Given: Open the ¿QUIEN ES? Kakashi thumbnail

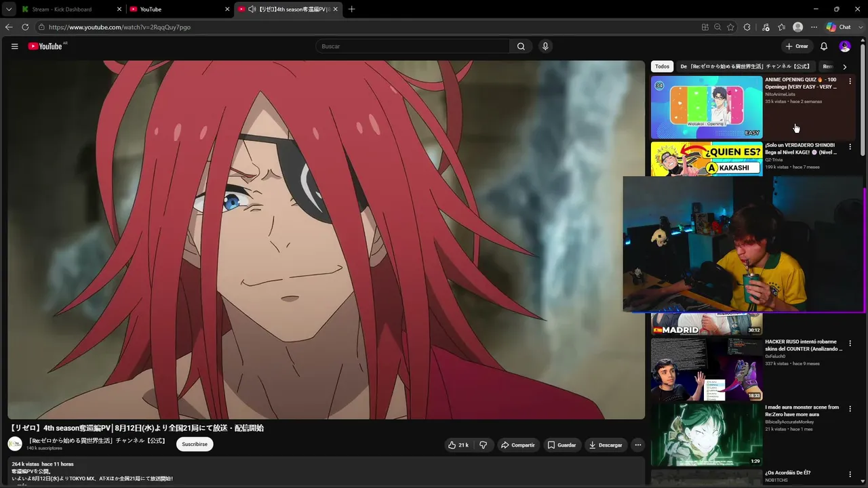Looking at the screenshot, I should (707, 159).
